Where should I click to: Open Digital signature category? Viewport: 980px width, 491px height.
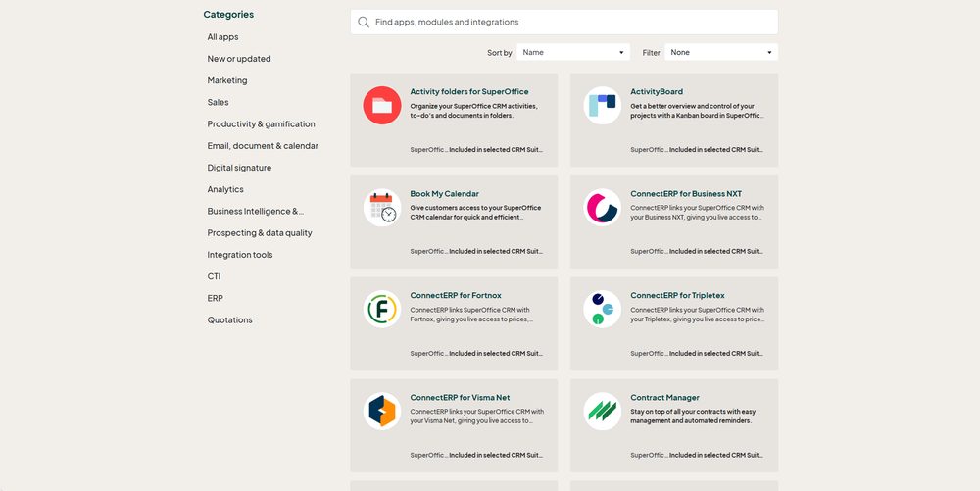coord(239,168)
